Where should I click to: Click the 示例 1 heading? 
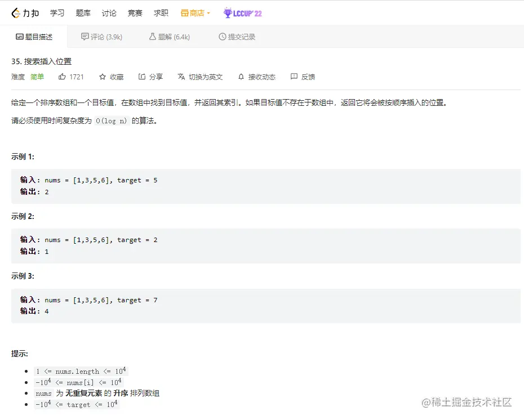(x=23, y=157)
